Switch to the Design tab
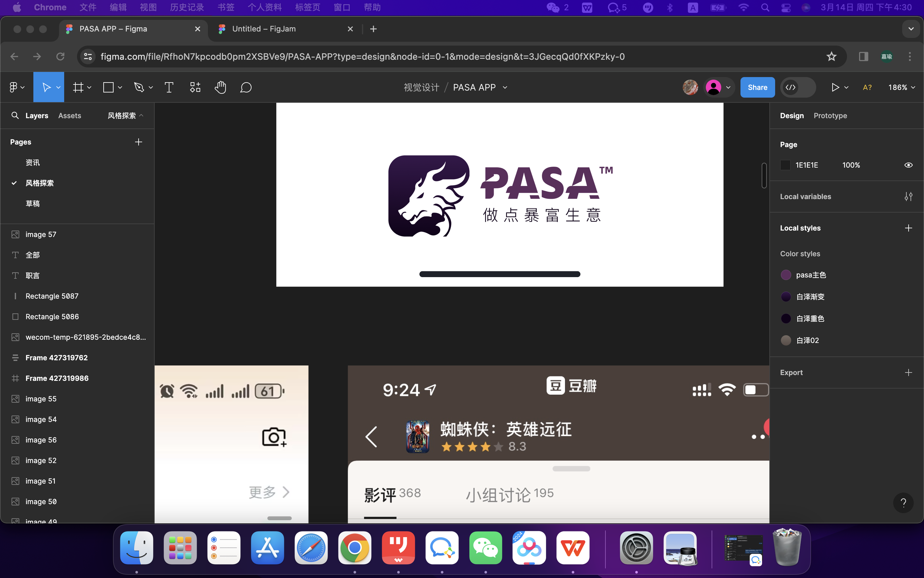The height and width of the screenshot is (578, 924). click(x=791, y=116)
